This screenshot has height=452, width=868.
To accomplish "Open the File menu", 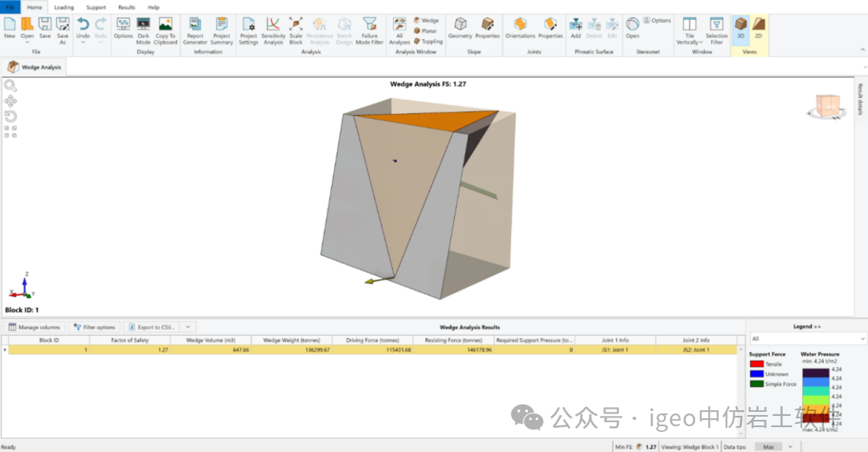I will (10, 7).
